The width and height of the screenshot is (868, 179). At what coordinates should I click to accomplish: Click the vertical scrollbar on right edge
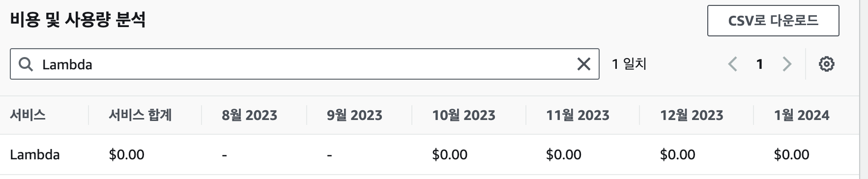[x=864, y=89]
